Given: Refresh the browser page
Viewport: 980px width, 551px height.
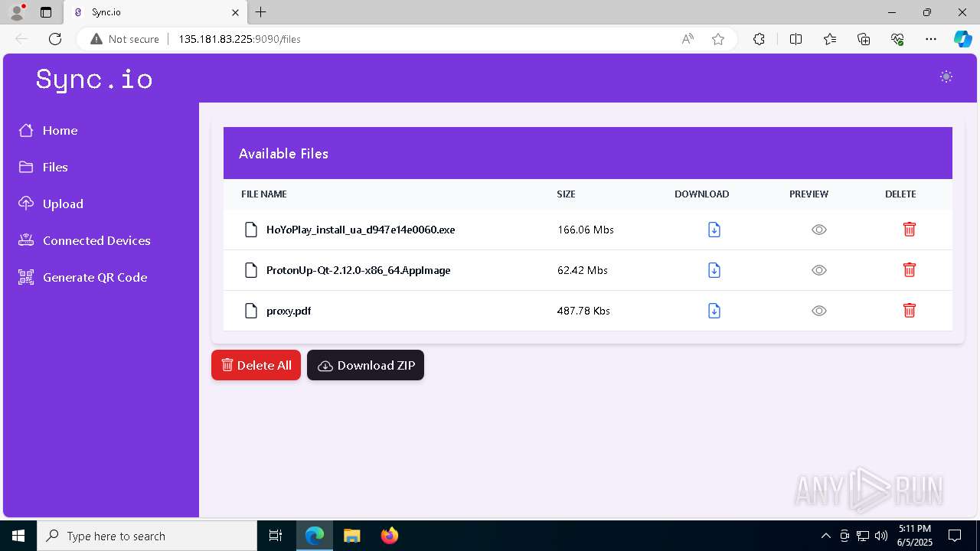Looking at the screenshot, I should point(55,39).
